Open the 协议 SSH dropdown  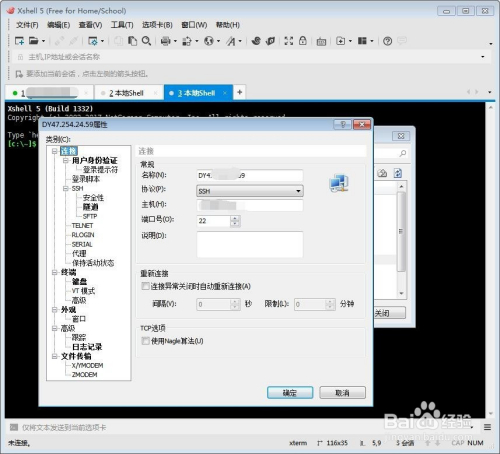pos(250,191)
